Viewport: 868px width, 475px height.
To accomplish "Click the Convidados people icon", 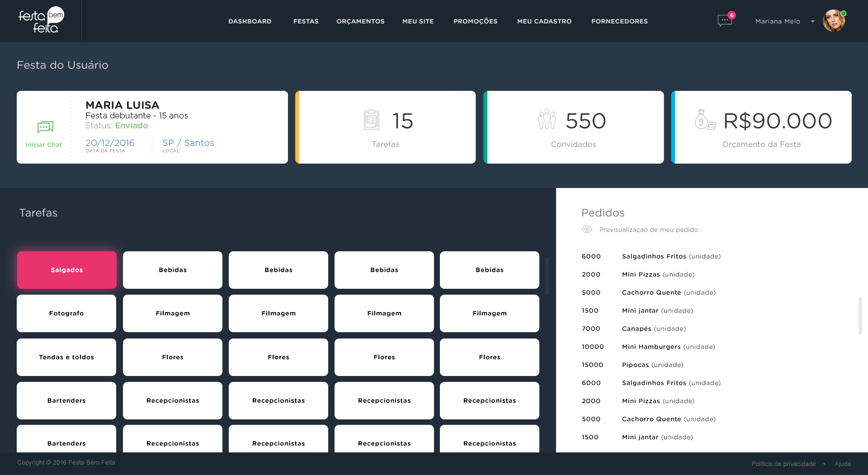I will coord(547,119).
